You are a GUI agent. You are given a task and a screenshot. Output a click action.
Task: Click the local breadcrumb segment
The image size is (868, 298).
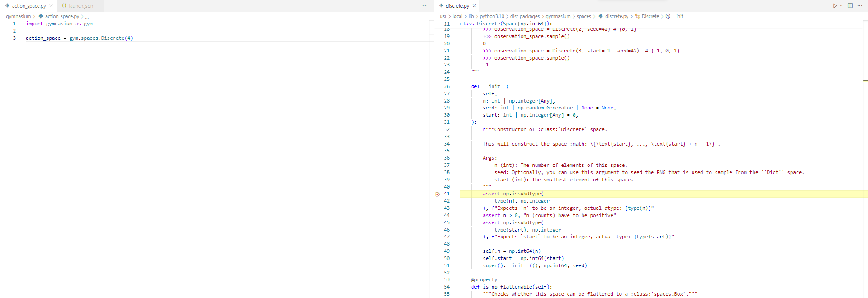pos(457,16)
